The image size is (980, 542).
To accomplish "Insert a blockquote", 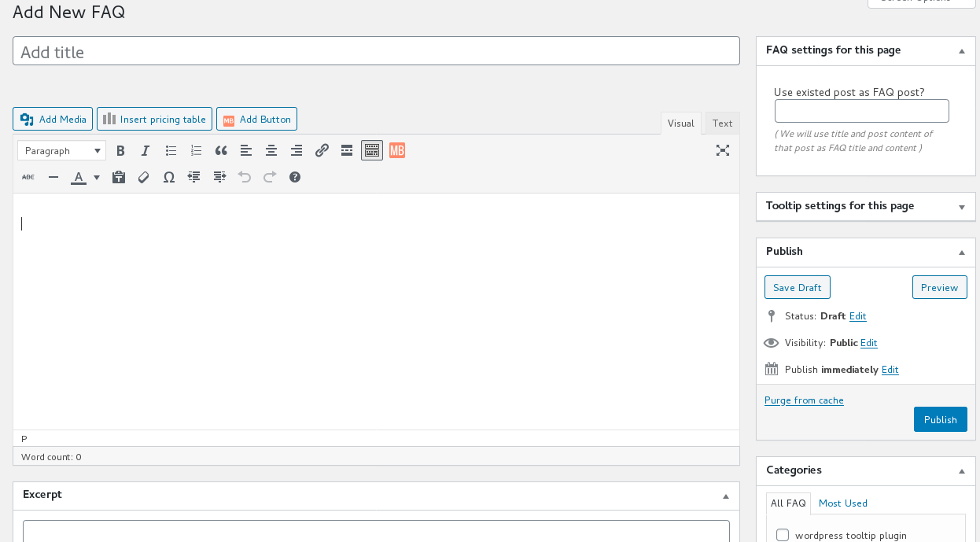I will pos(221,150).
